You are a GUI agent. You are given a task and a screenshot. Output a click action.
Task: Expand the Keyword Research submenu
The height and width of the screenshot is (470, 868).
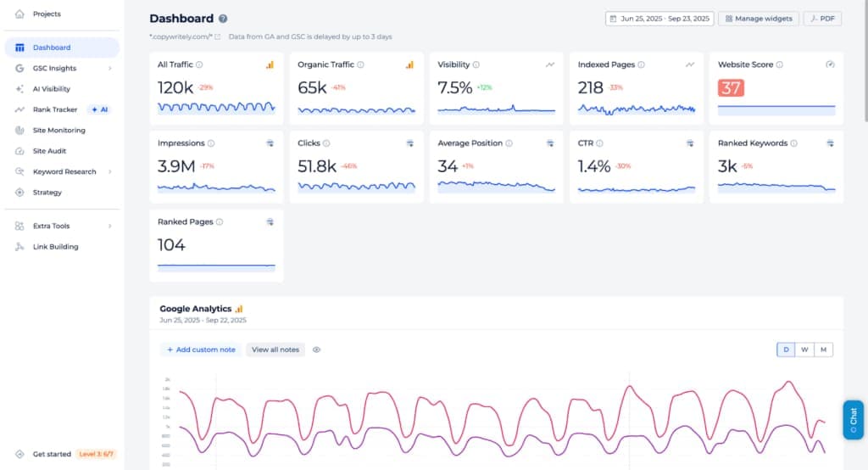[110, 172]
